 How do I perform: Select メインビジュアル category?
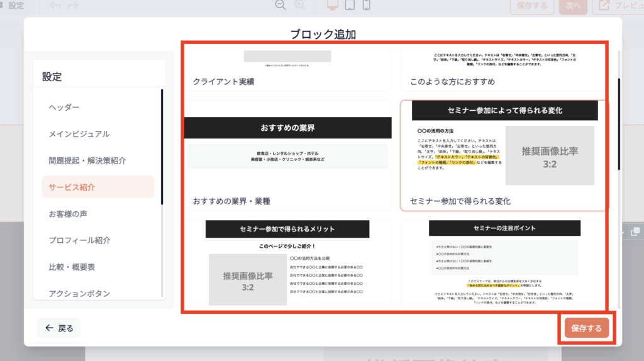click(79, 134)
